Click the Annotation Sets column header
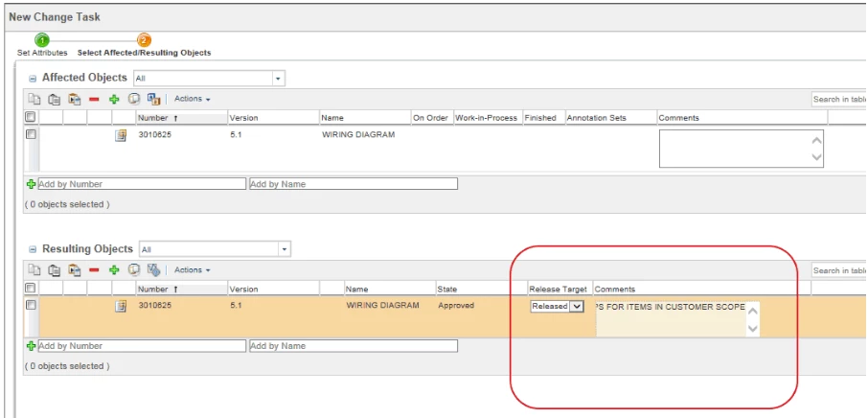The image size is (868, 418). click(610, 118)
